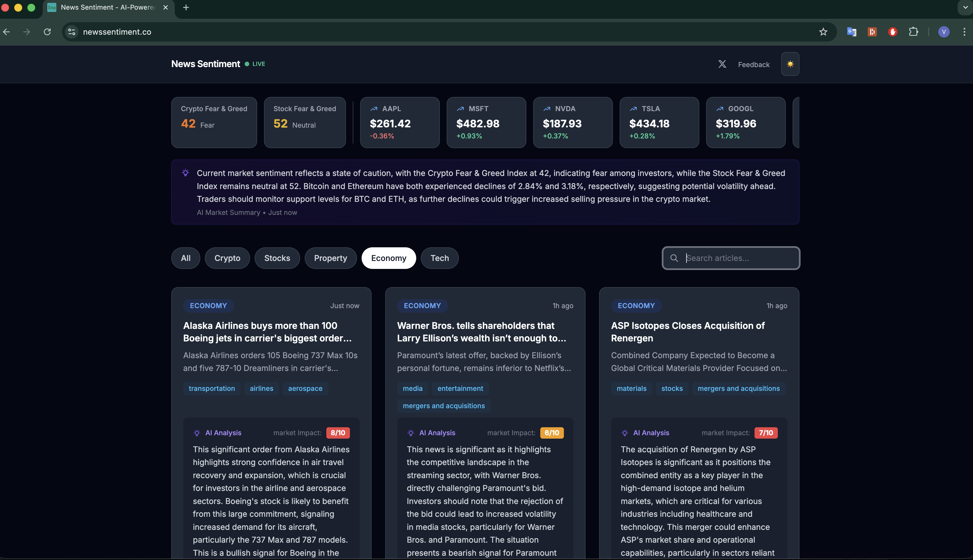Click the LIVE status indicator dot
973x560 pixels.
point(247,64)
